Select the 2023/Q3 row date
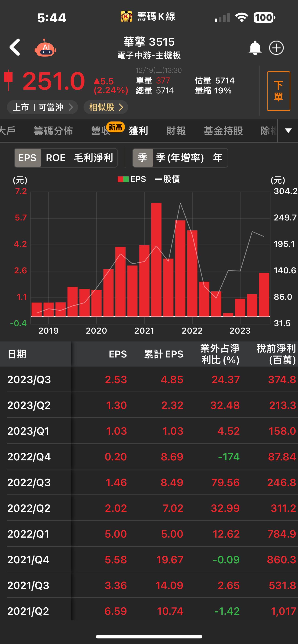Image resolution: width=298 pixels, height=644 pixels. (29, 379)
